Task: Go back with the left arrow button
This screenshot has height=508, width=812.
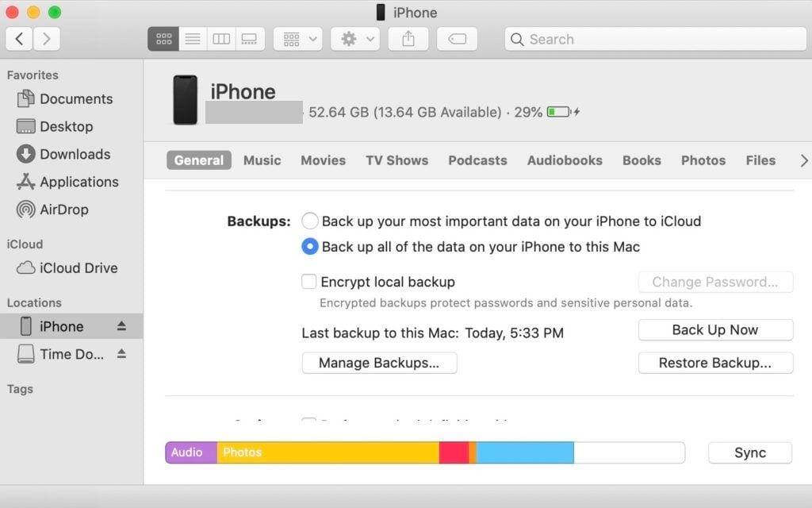Action: [20, 39]
